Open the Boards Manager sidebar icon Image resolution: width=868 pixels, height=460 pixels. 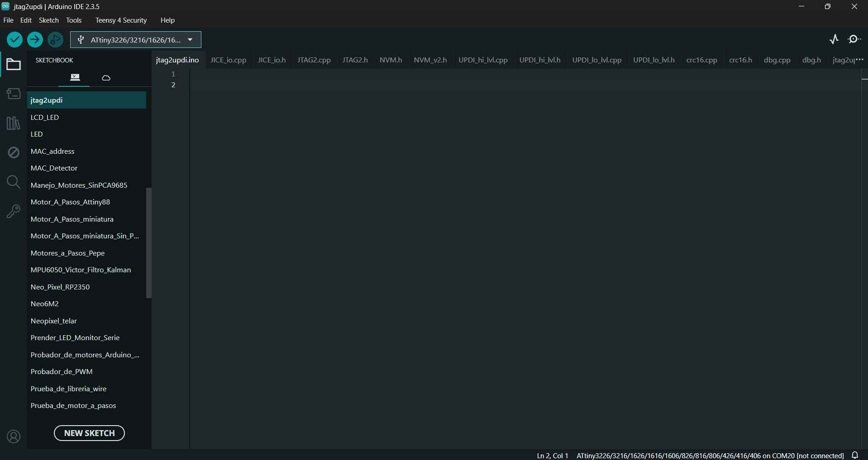(x=14, y=94)
